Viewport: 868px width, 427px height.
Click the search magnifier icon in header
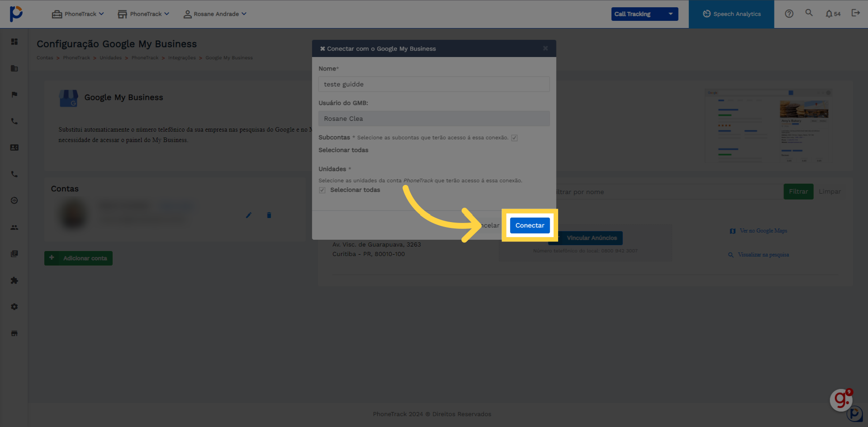tap(809, 13)
